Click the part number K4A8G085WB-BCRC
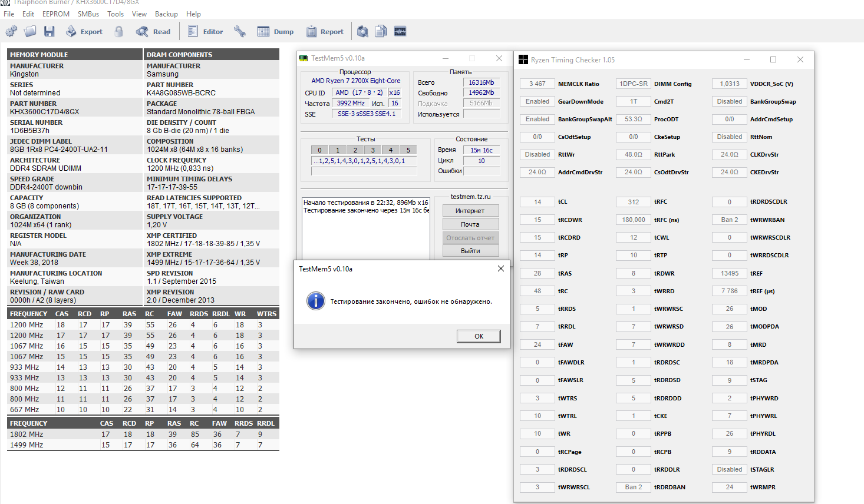This screenshot has height=504, width=864. (181, 93)
